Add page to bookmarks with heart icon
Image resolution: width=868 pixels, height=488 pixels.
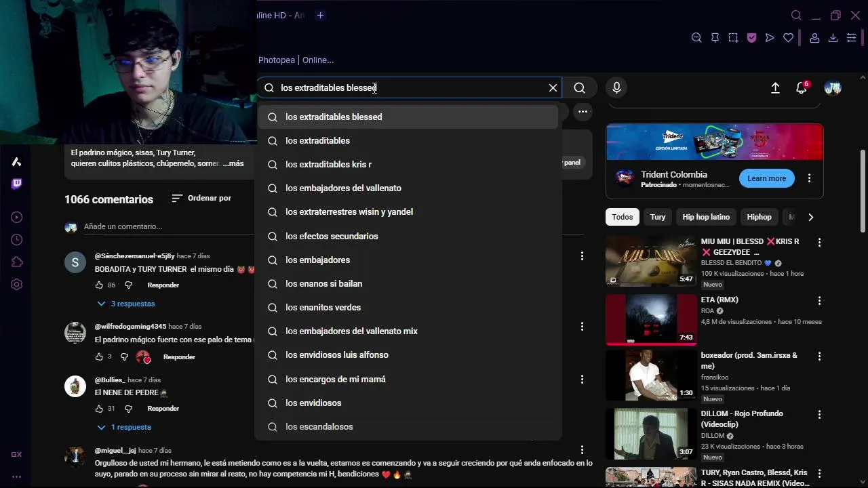coord(788,38)
